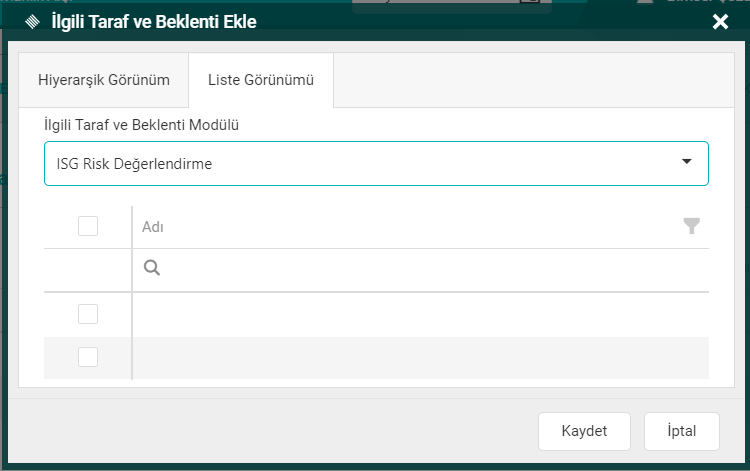Select the Liste Görünümü tab
This screenshot has width=750, height=471.
tap(260, 80)
